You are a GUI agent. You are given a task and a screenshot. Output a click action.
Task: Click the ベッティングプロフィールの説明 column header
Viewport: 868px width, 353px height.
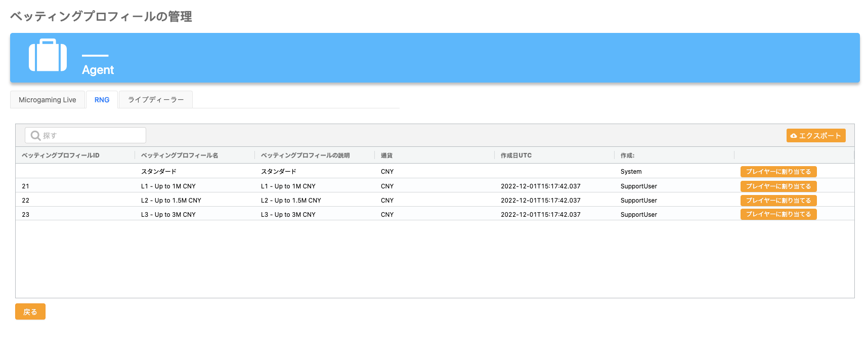tap(305, 155)
